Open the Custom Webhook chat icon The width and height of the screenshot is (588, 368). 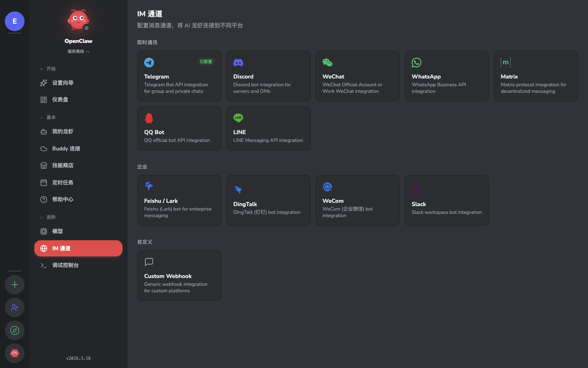coord(149,262)
